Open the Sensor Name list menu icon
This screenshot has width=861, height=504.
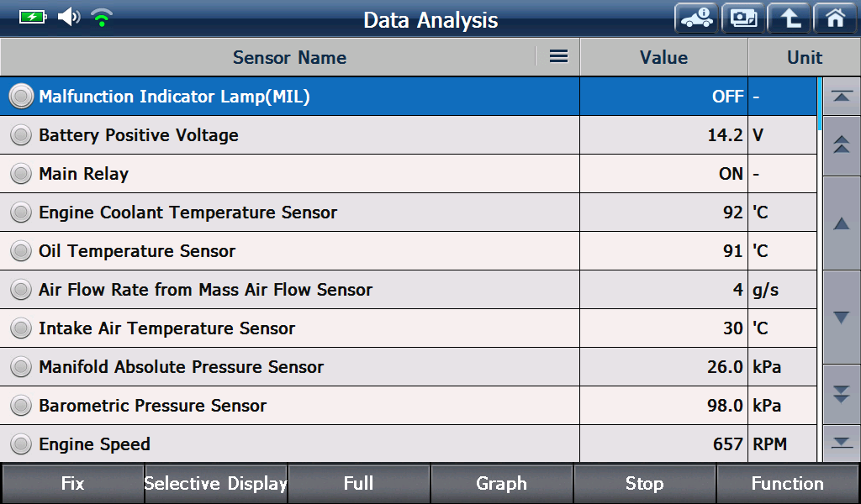(x=558, y=56)
